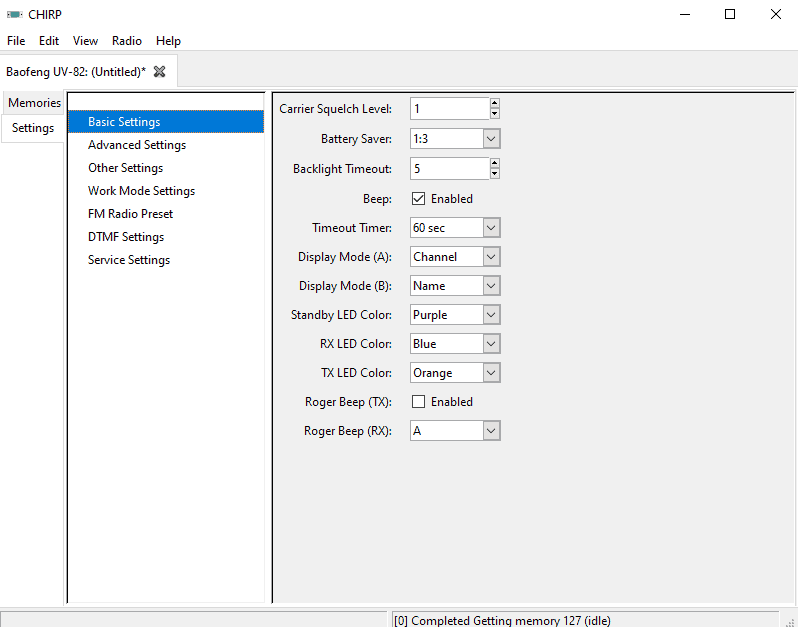The height and width of the screenshot is (627, 798).
Task: Select DTMF Settings in the list
Action: click(x=166, y=237)
